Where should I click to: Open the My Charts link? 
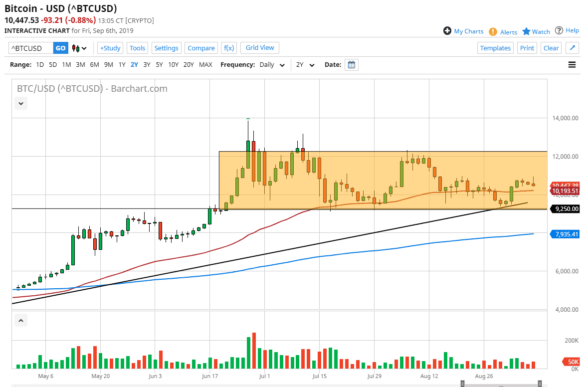[469, 31]
